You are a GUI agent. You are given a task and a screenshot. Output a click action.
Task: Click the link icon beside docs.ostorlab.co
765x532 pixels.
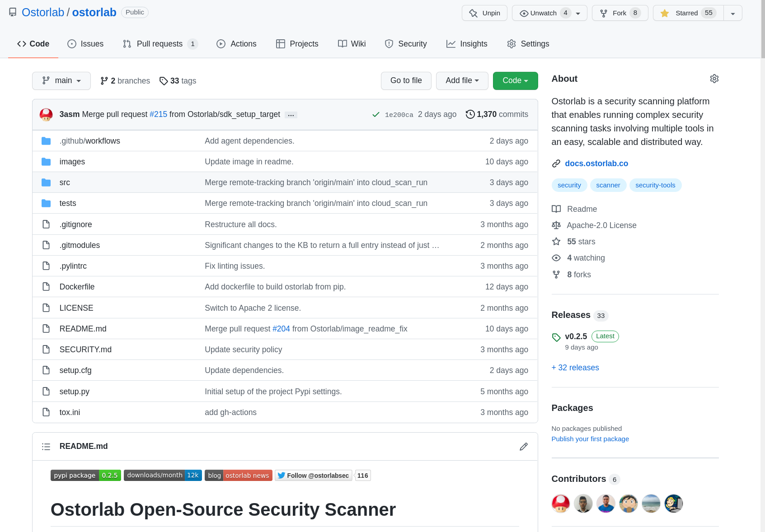[556, 163]
